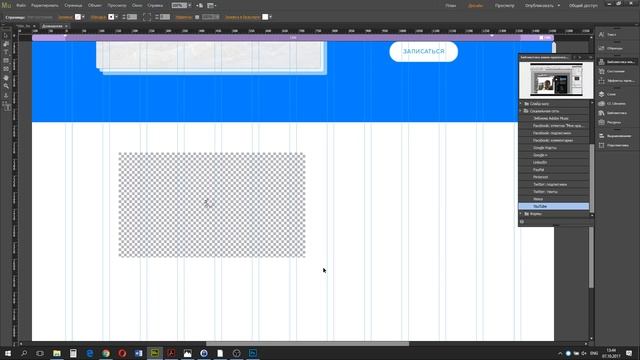Click the rounded corners options icon
The image size is (640, 360).
[x=147, y=17]
